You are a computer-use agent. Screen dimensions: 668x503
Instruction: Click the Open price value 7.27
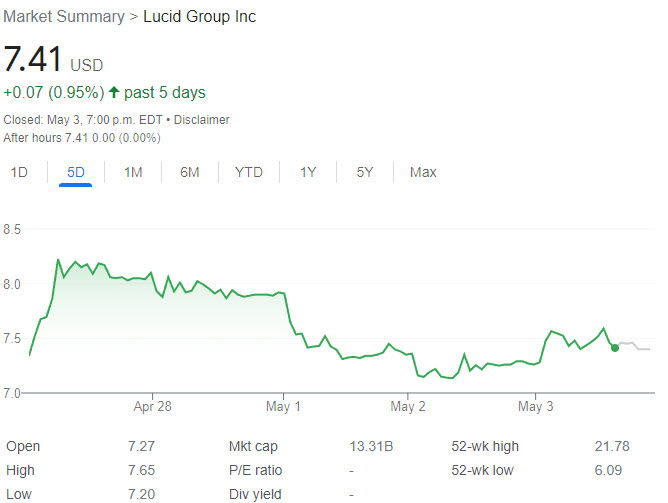point(141,446)
